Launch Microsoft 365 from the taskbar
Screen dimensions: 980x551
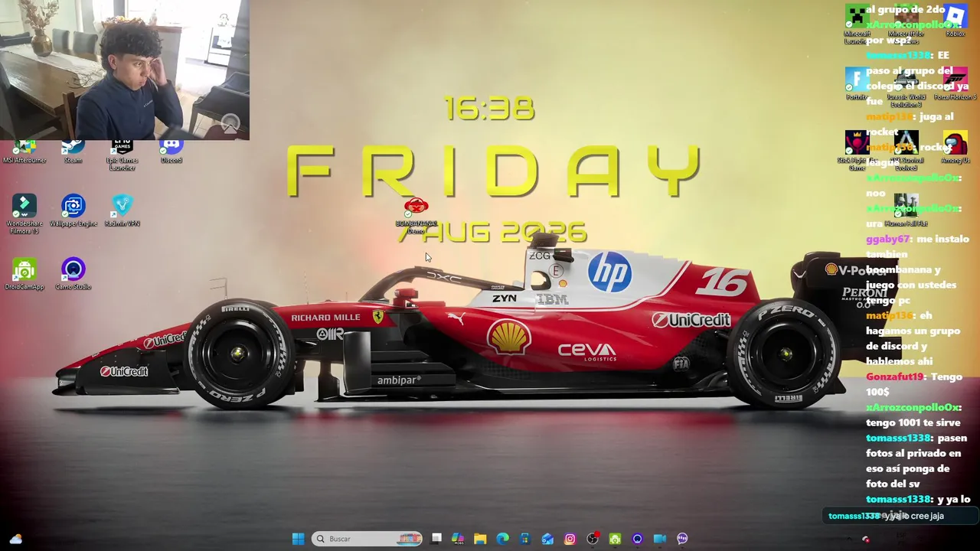click(458, 539)
